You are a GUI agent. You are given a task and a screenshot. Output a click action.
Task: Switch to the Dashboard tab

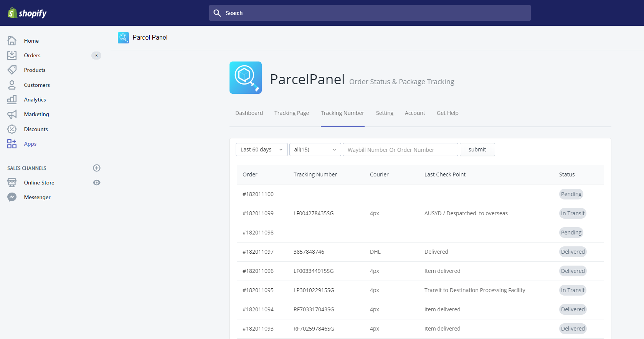pos(249,113)
